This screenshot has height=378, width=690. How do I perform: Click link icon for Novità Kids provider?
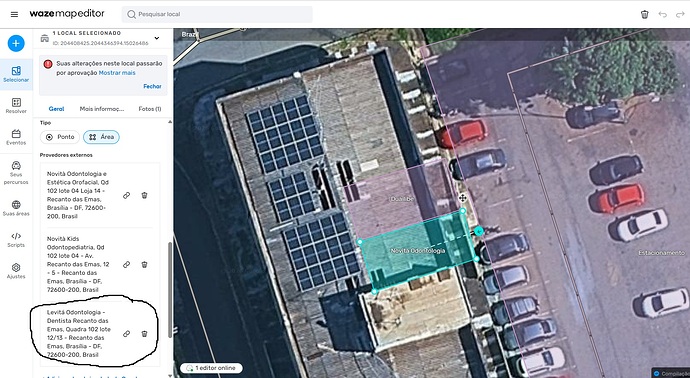pyautogui.click(x=126, y=264)
